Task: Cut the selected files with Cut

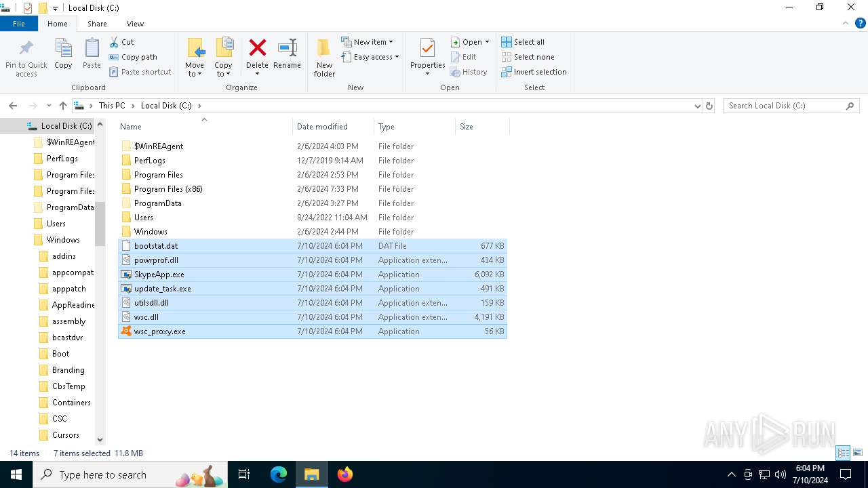Action: click(121, 42)
